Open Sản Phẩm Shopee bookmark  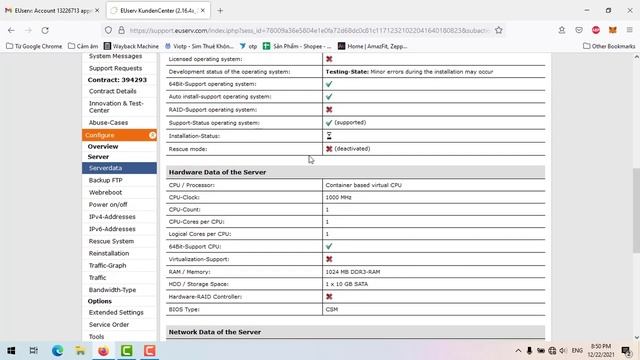[x=297, y=46]
